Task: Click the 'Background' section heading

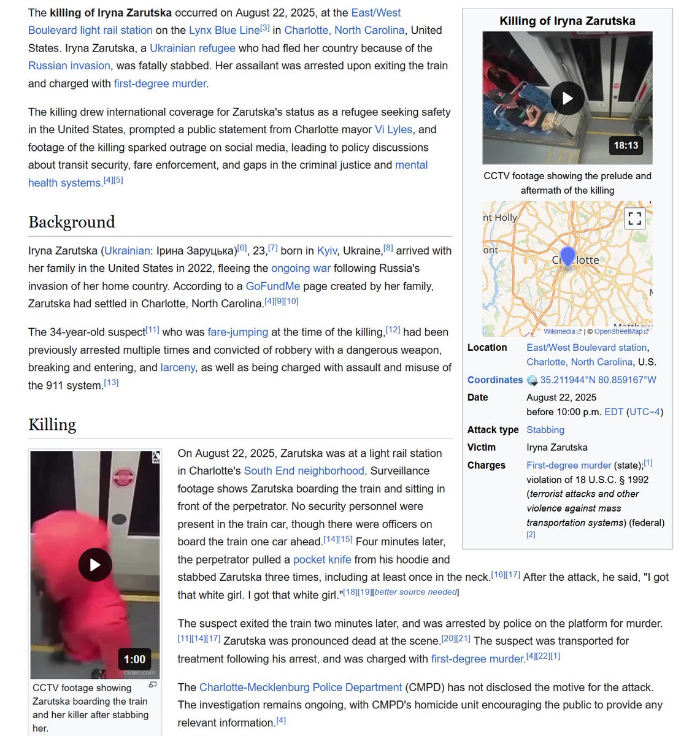Action: pos(72,221)
